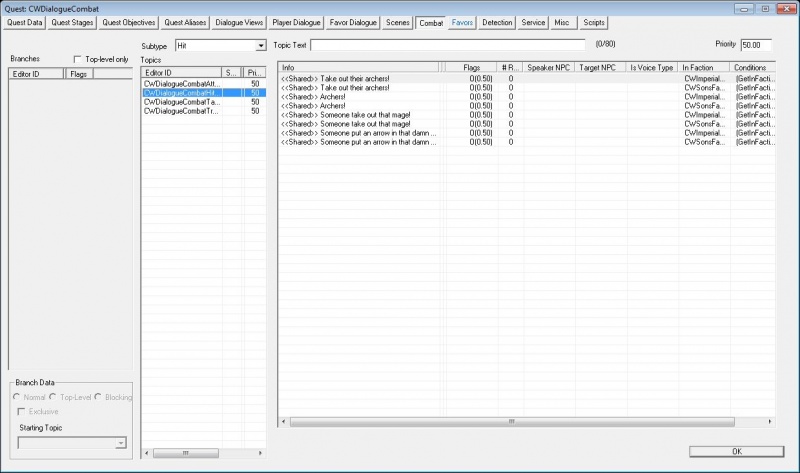Open the Dialogue Views tab
This screenshot has height=473, width=800.
pyautogui.click(x=239, y=22)
